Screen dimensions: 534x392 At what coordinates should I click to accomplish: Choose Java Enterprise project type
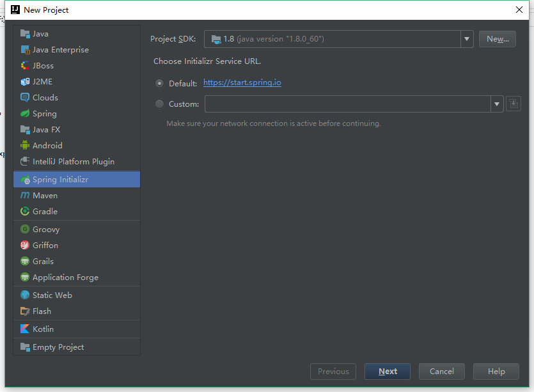(60, 50)
